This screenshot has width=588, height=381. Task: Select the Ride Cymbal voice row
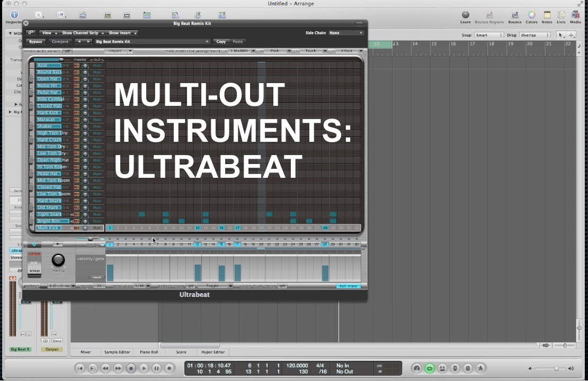click(49, 99)
